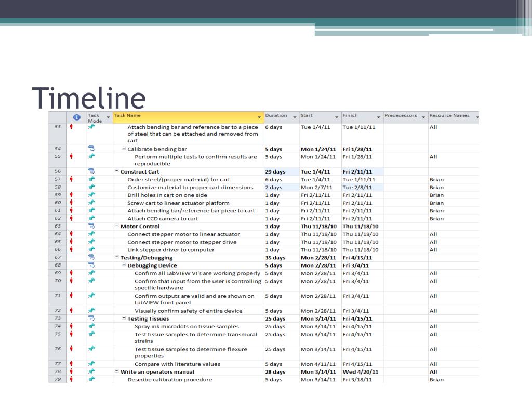Click the pin icon for row 69
Viewport: 532px width, 399px height.
91,272
